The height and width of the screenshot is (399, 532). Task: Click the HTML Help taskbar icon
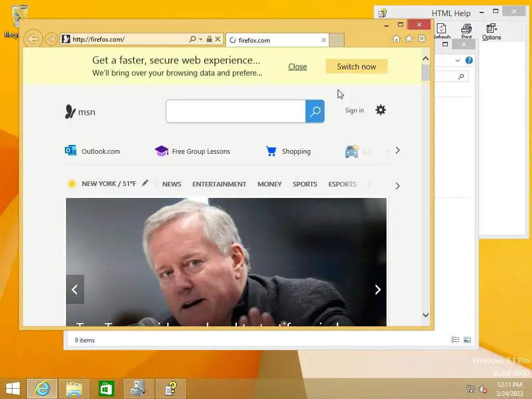pyautogui.click(x=170, y=389)
